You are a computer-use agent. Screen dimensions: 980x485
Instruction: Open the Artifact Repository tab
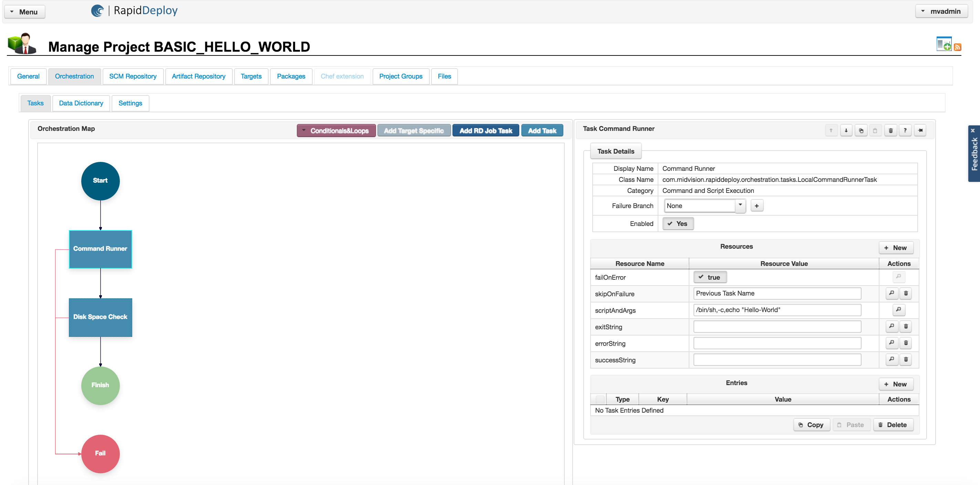tap(199, 76)
